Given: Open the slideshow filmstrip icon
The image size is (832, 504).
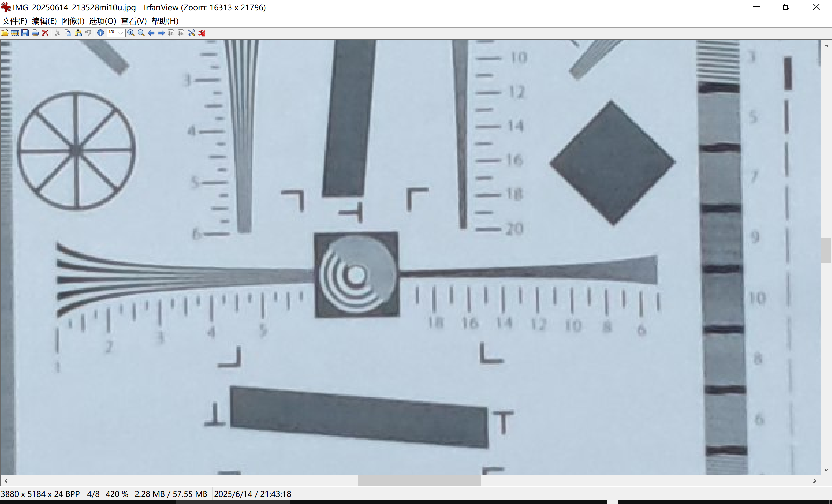Looking at the screenshot, I should coord(15,33).
